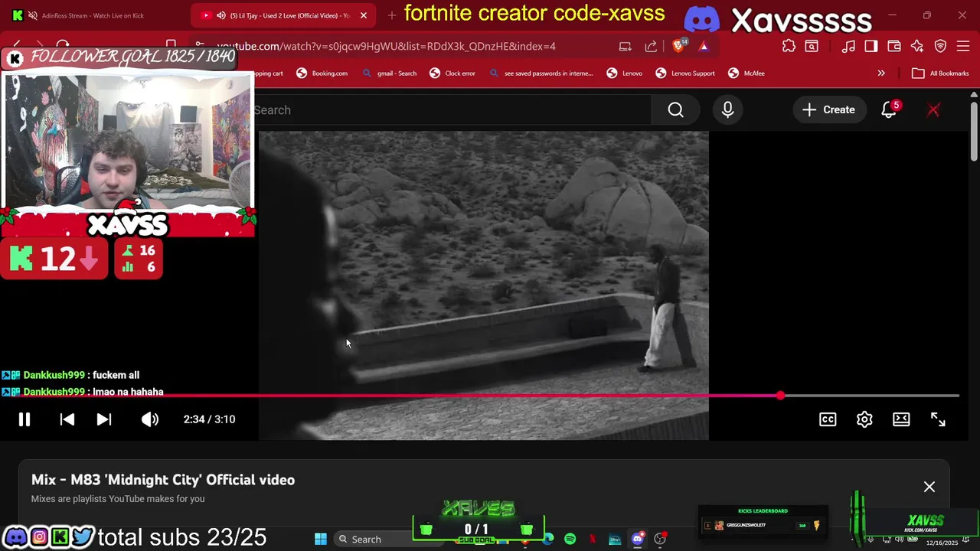Select the Lil Tjay Used 2 Love tab
980x551 pixels.
(x=283, y=15)
